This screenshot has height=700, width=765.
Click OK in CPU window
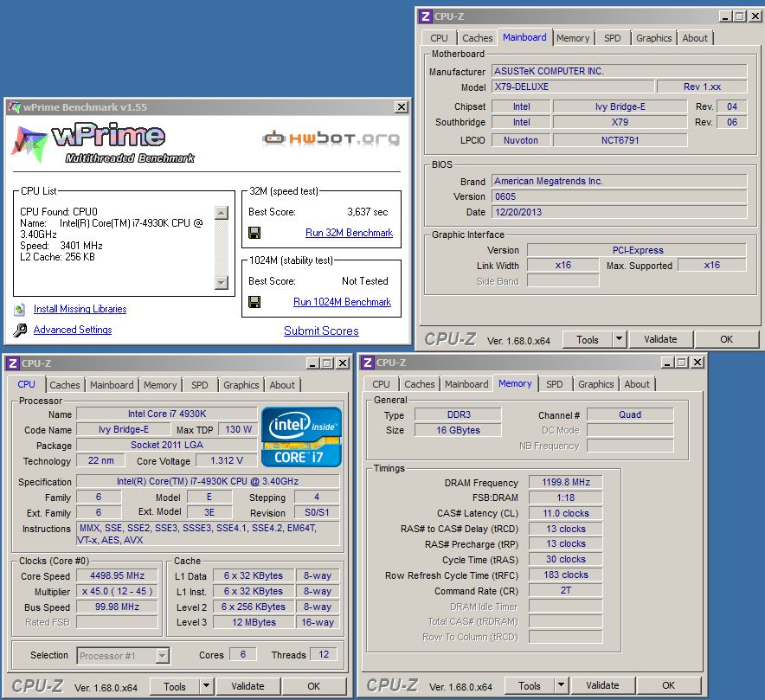point(314,686)
